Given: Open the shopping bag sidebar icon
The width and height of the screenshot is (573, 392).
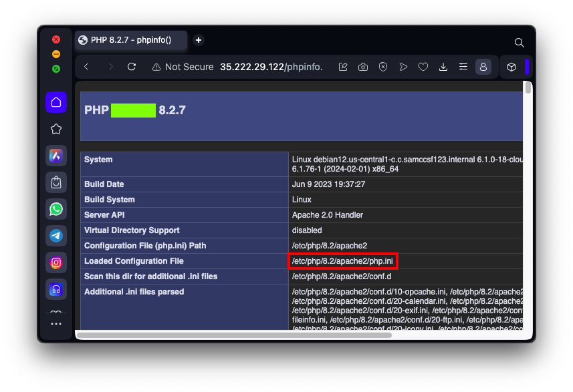Looking at the screenshot, I should tap(56, 182).
